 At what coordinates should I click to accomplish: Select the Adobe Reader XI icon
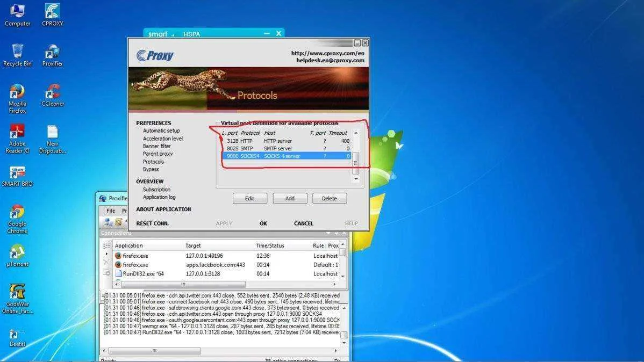tap(17, 139)
